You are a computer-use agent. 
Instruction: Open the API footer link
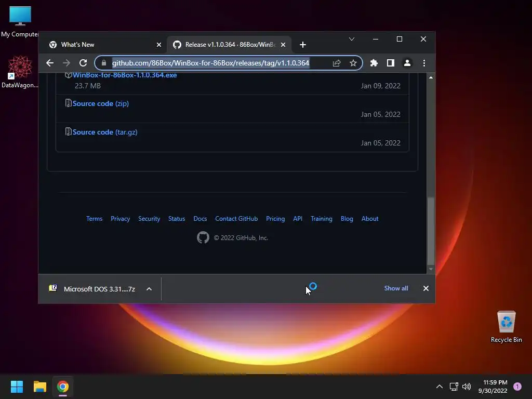(298, 219)
